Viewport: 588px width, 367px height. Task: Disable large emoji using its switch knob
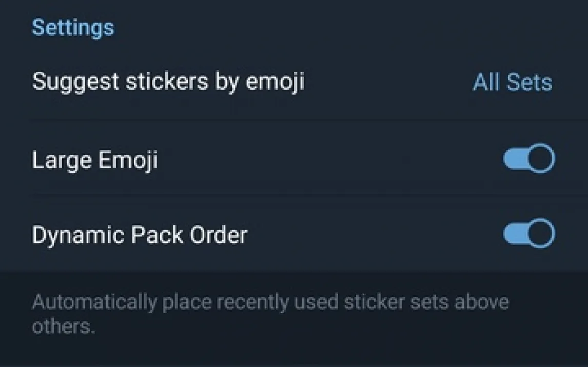click(541, 159)
